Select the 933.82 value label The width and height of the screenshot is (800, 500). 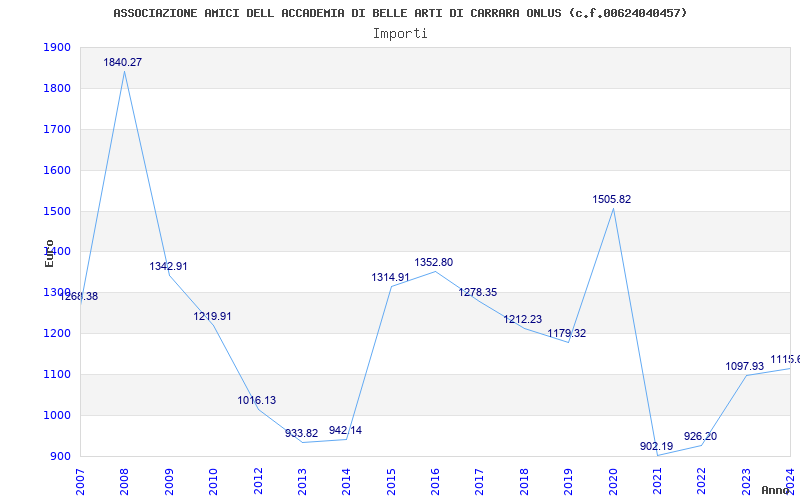302,433
